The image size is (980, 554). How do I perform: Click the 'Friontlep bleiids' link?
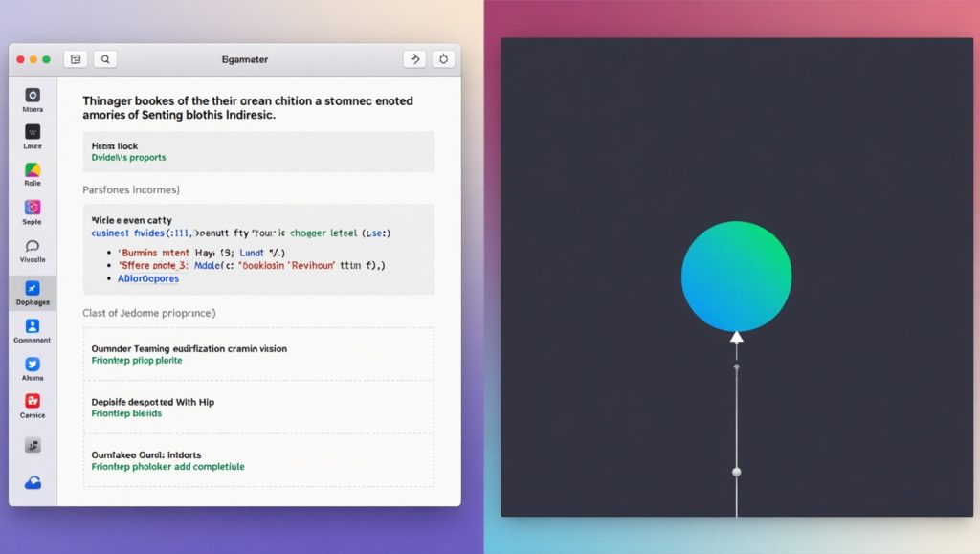click(126, 413)
